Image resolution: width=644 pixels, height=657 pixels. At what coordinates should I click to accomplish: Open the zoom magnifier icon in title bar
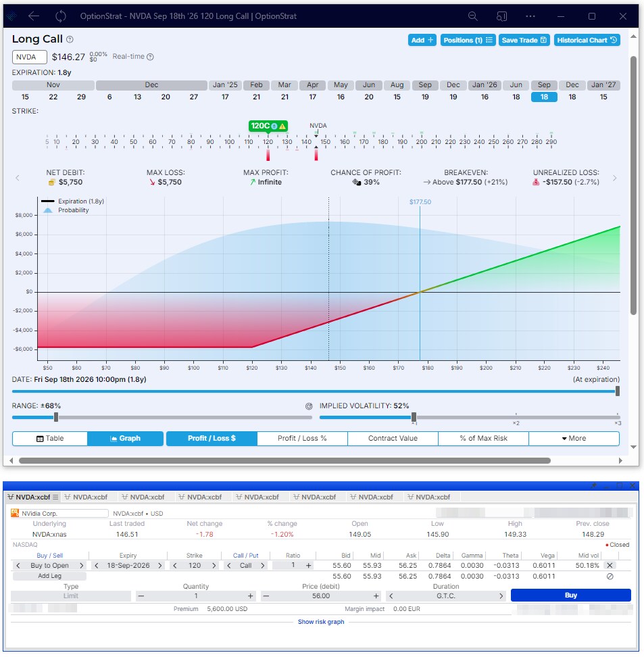click(x=473, y=16)
